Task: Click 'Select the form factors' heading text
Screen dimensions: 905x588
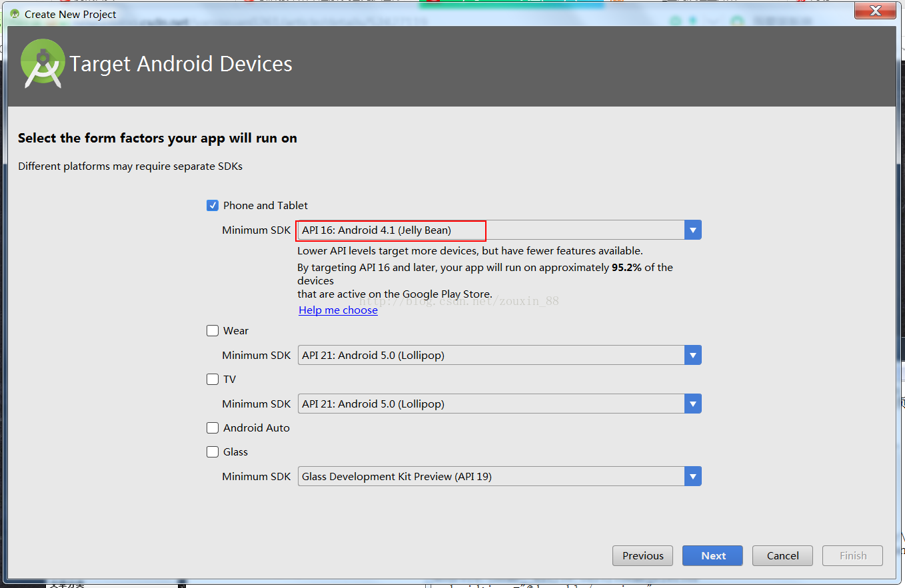Action: click(157, 138)
